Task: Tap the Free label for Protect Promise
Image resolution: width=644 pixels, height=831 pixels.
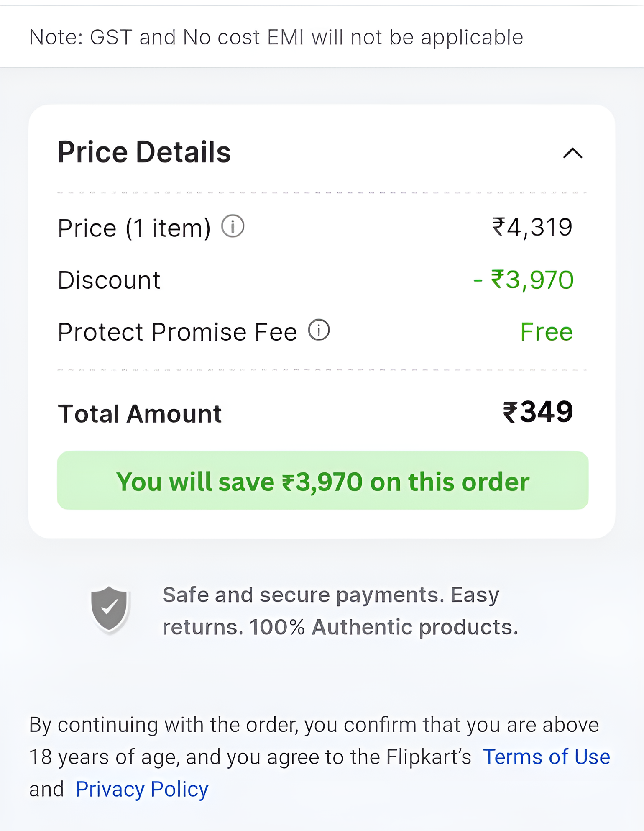Action: click(547, 332)
